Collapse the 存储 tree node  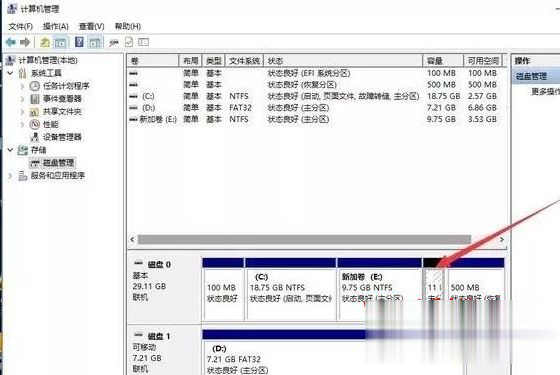pyautogui.click(x=10, y=150)
